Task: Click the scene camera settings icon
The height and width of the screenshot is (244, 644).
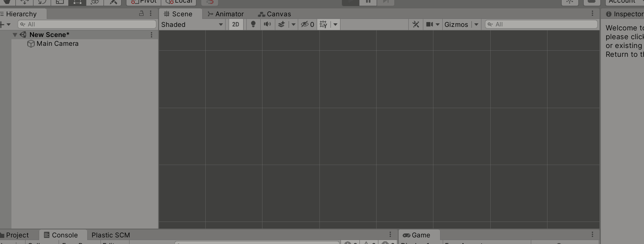Action: pos(429,24)
